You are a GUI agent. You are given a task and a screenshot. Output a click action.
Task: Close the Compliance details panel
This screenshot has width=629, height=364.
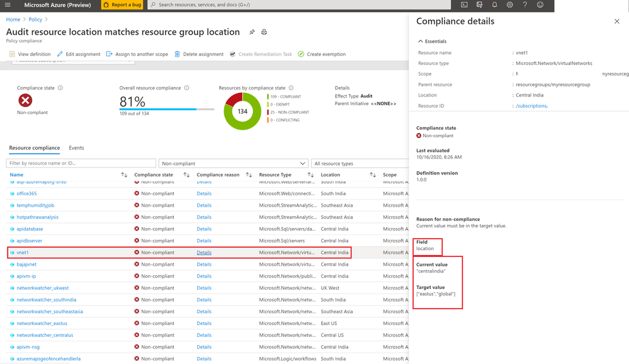point(616,21)
